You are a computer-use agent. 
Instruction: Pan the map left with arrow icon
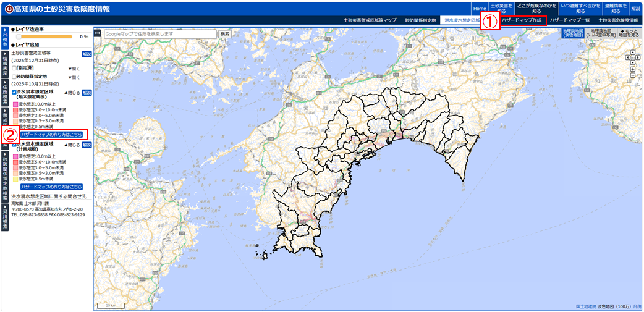pos(627,59)
